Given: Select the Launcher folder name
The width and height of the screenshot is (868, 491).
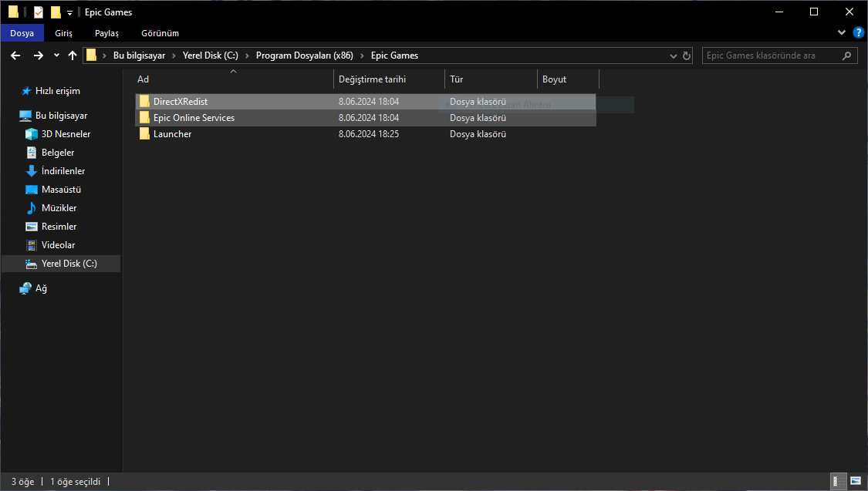Looking at the screenshot, I should [x=172, y=134].
